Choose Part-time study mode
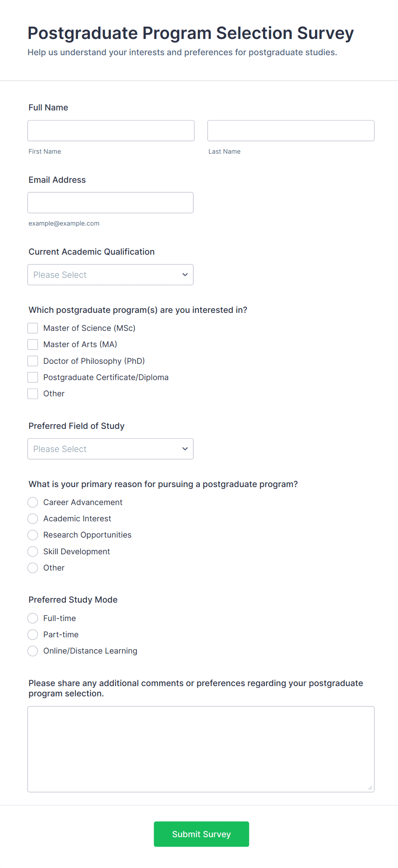Image resolution: width=398 pixels, height=868 pixels. (33, 634)
